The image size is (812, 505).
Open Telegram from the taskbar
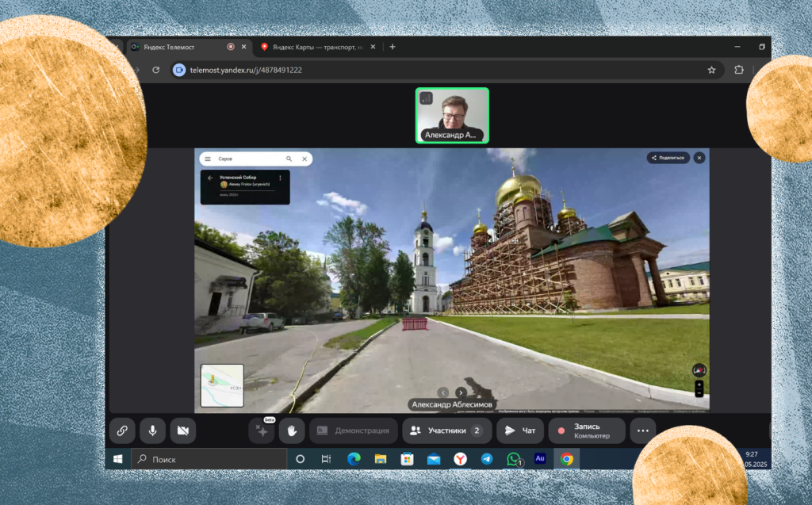pos(487,459)
